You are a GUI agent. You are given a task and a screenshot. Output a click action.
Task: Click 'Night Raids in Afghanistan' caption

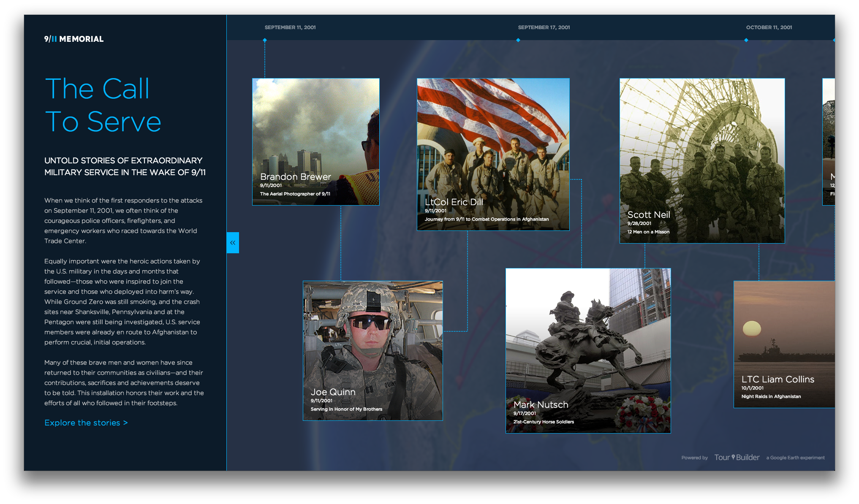tap(771, 396)
